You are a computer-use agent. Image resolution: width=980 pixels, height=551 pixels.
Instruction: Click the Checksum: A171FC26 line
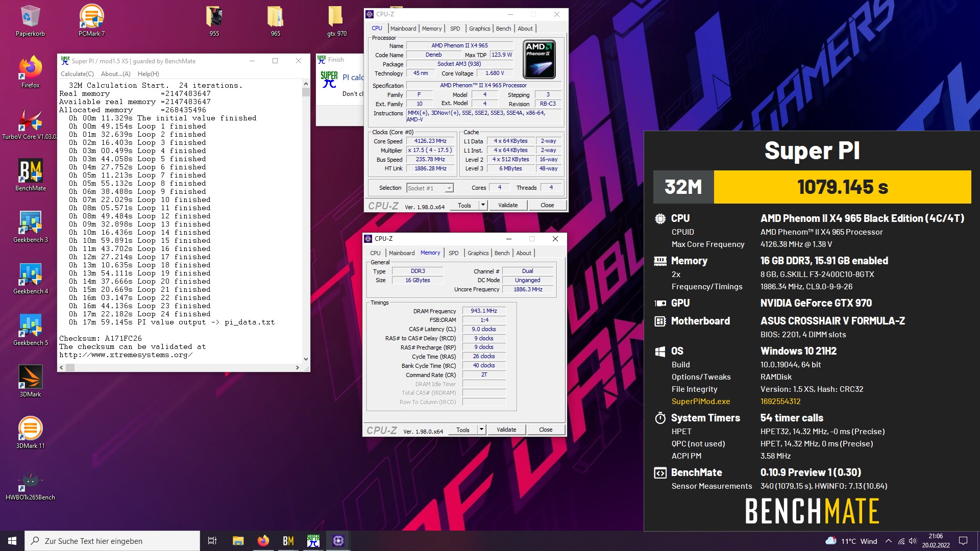[x=101, y=338]
